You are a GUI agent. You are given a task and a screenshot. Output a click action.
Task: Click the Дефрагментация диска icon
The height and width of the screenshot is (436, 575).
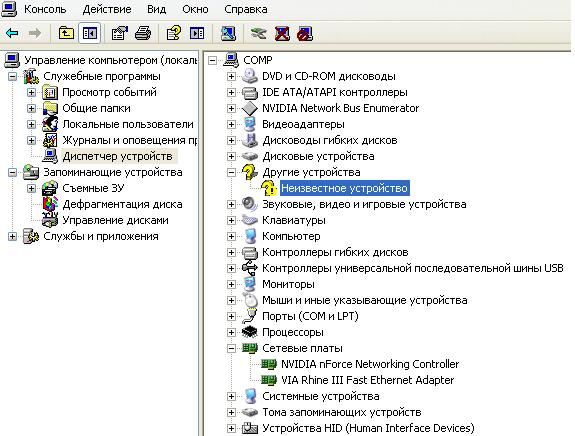[50, 204]
